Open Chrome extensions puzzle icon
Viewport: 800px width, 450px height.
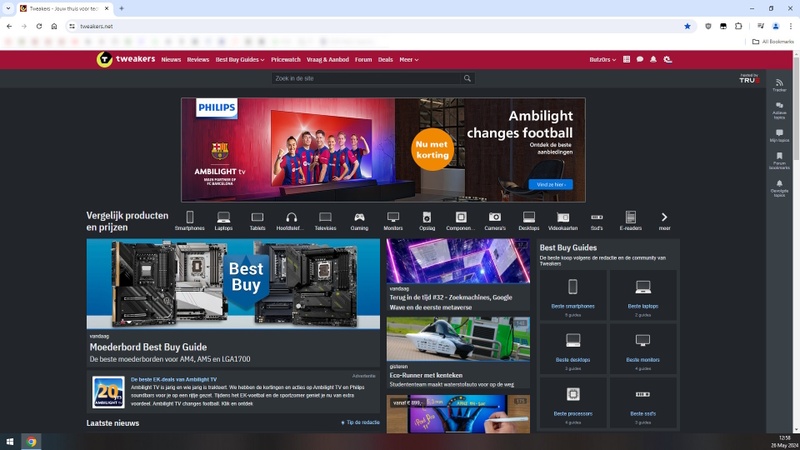point(738,26)
